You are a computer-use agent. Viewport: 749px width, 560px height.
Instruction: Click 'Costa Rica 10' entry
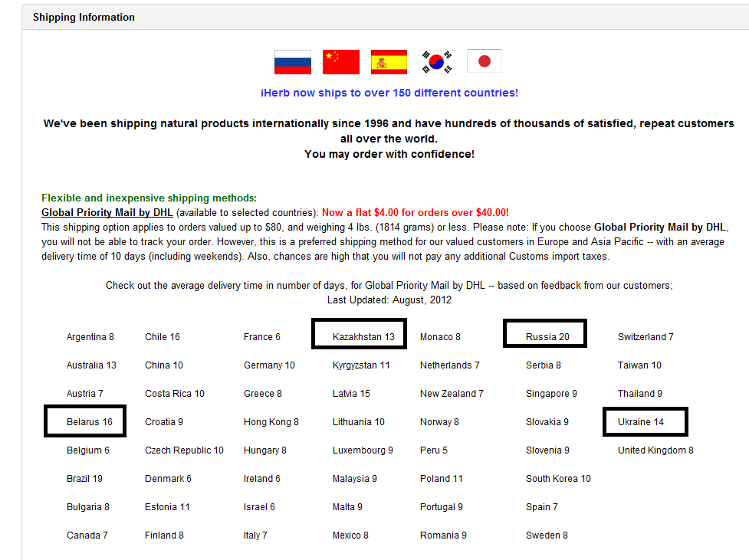174,394
